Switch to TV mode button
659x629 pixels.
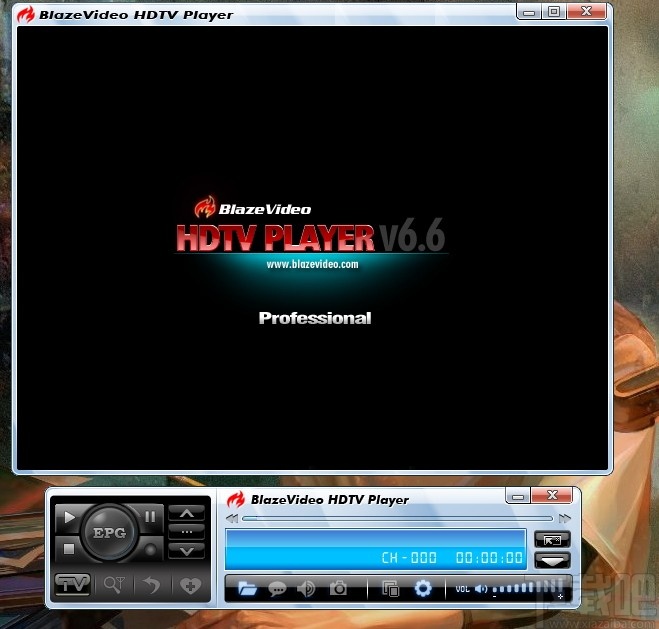pyautogui.click(x=73, y=584)
